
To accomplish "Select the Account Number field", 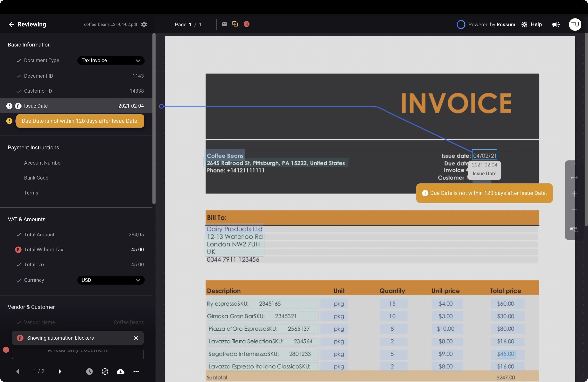I will tap(76, 163).
